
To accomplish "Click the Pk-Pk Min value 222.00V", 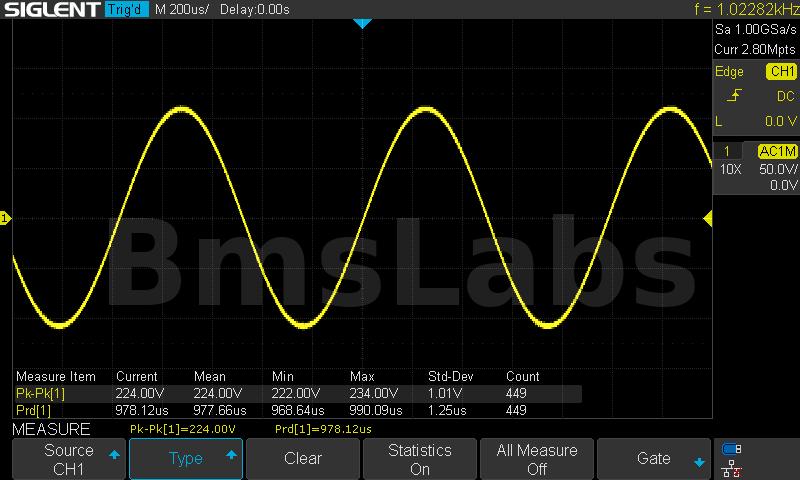I will point(295,394).
